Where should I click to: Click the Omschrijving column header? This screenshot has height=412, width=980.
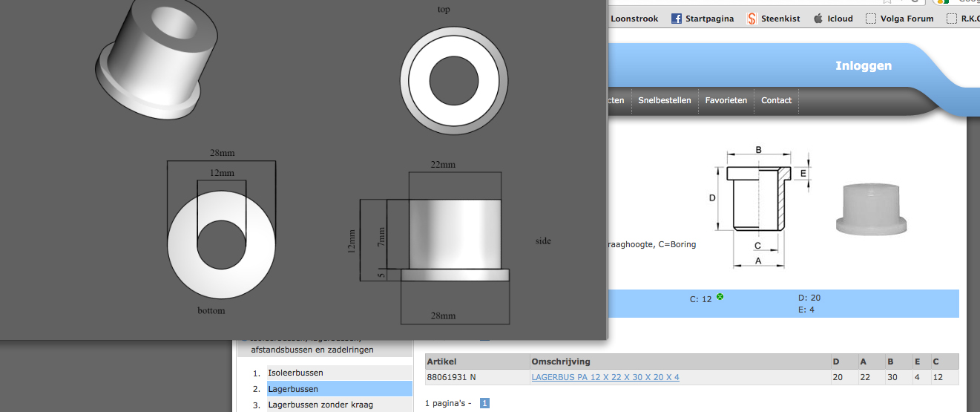pos(560,362)
